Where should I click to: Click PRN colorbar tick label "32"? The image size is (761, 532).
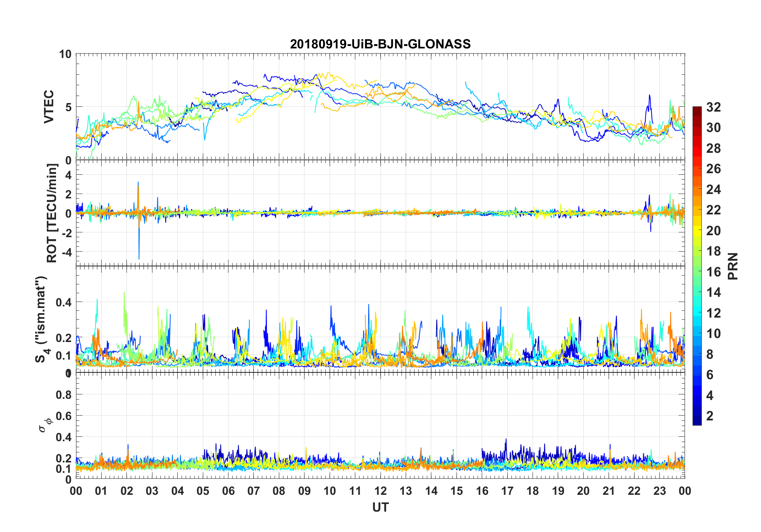pos(713,107)
